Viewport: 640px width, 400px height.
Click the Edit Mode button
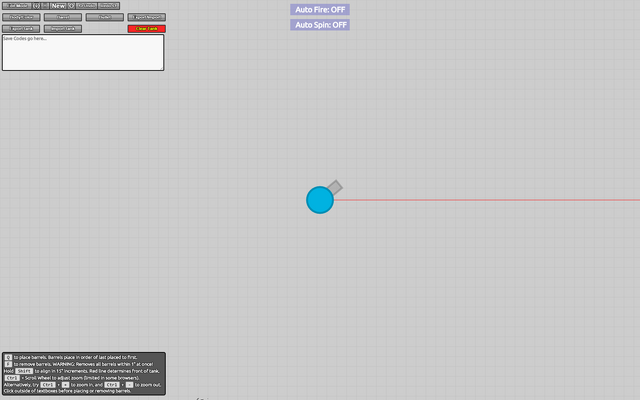17,6
